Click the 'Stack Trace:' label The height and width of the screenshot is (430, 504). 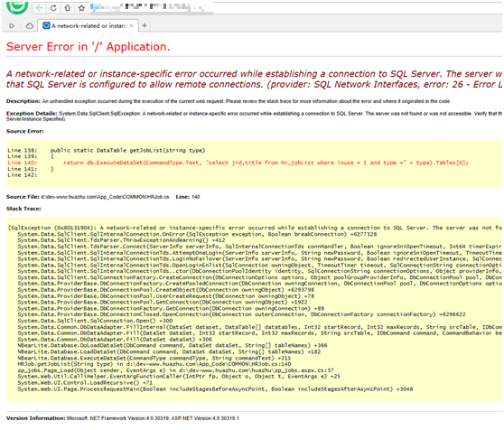pyautogui.click(x=23, y=209)
